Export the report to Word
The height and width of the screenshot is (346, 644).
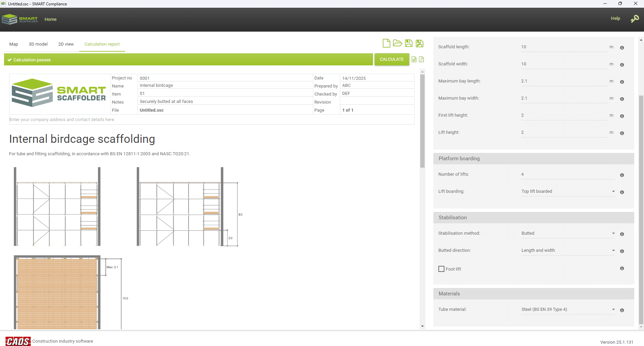point(414,59)
